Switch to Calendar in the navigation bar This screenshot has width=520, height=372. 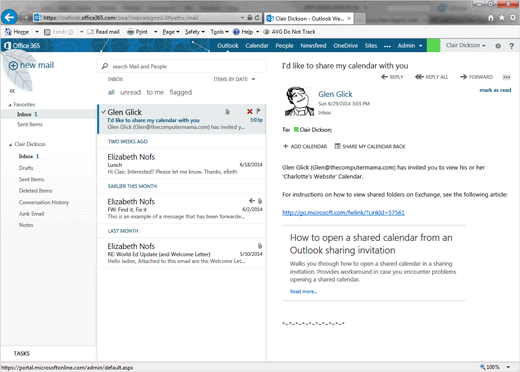257,46
